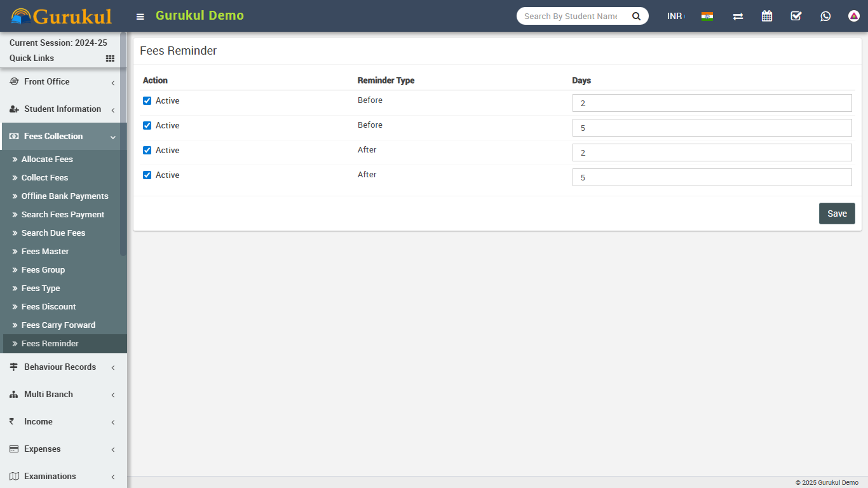868x488 pixels.
Task: Click the Search By Student Name field
Action: click(571, 16)
